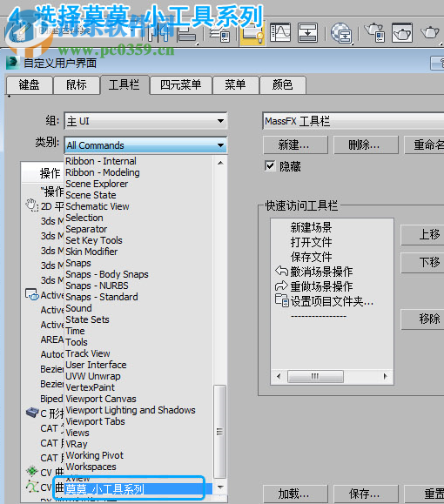
Task: Open the Curve Editor from the main toolbar
Action: (x=280, y=32)
